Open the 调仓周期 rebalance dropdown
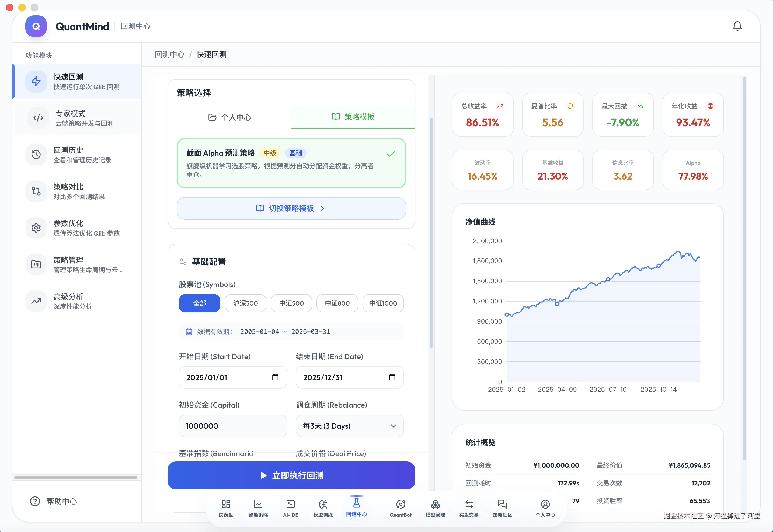Screen dimensions: 773x532 (350, 426)
